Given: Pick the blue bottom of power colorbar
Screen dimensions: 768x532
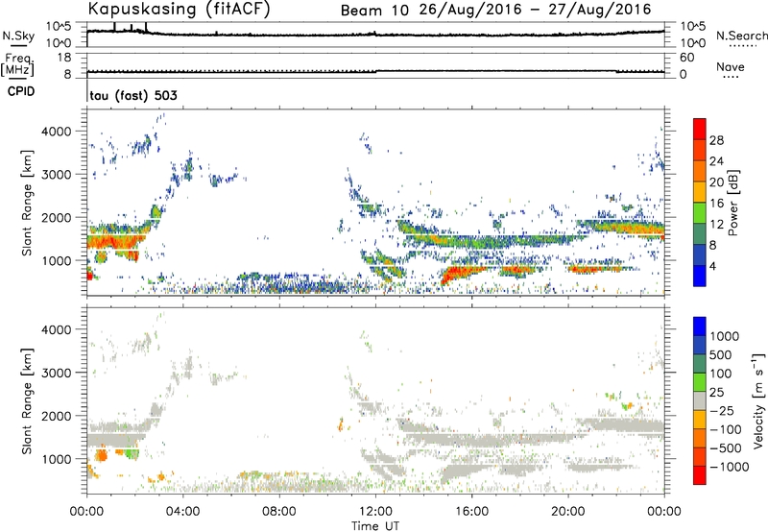Looking at the screenshot, I should pyautogui.click(x=700, y=276).
